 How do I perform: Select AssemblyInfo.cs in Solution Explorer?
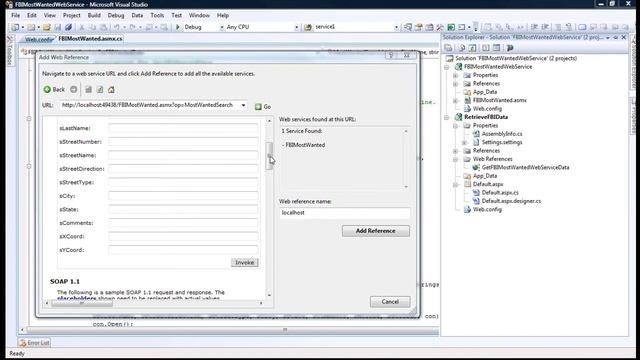coord(502,134)
